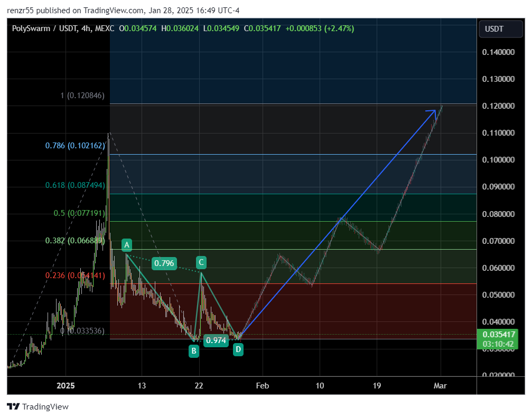Click the 13 date axis label
532x418 pixels.
click(142, 386)
